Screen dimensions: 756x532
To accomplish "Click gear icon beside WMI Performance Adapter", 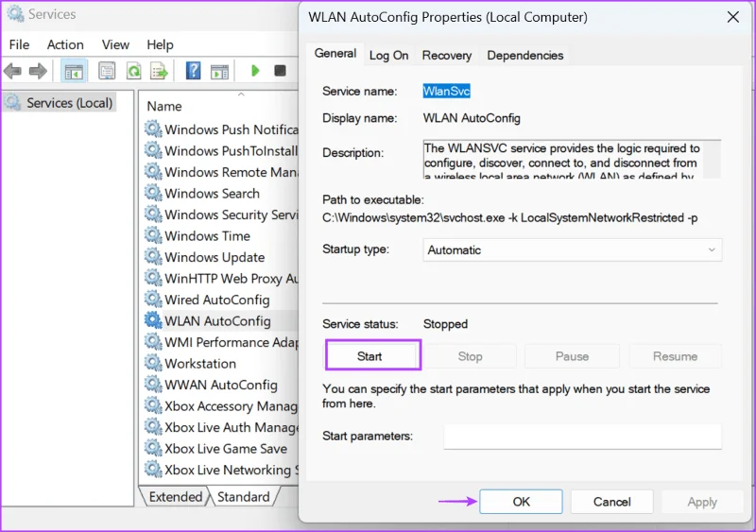I will [153, 341].
